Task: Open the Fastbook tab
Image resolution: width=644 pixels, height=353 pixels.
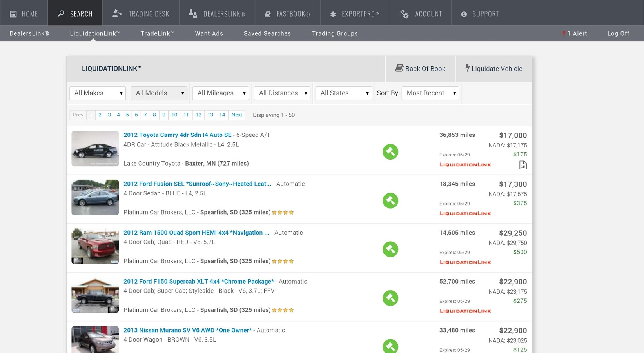Action: point(288,13)
